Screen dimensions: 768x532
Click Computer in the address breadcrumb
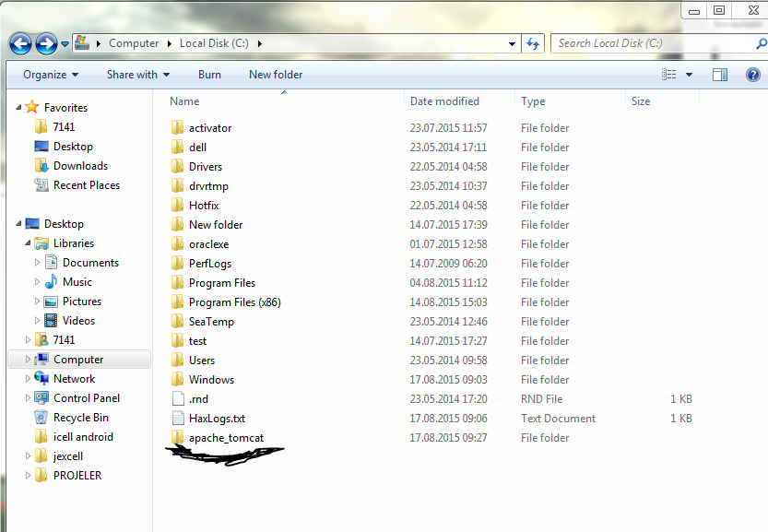tap(134, 43)
